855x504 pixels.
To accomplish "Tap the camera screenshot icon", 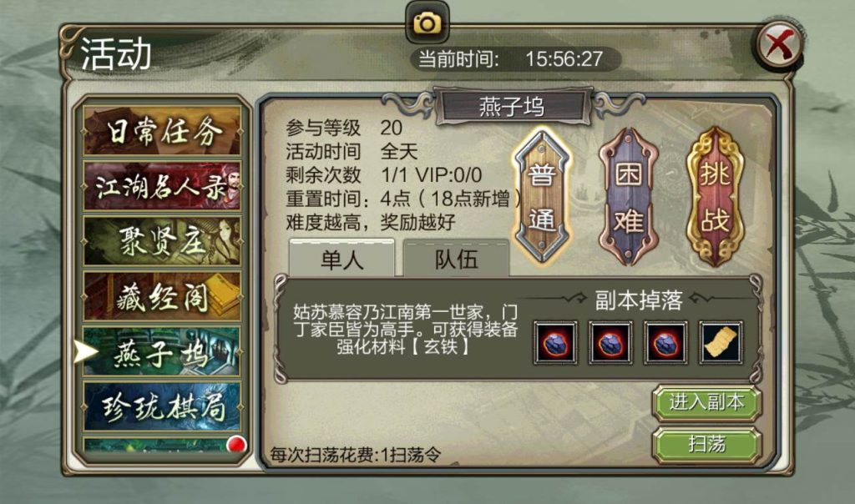I will click(x=427, y=23).
